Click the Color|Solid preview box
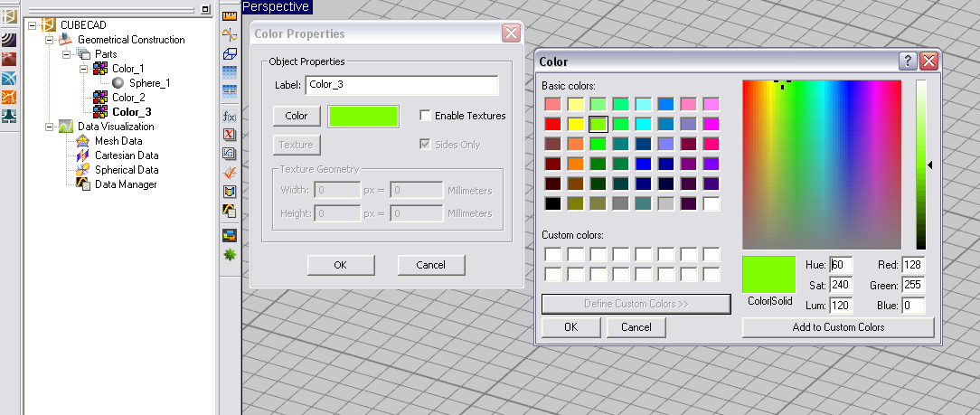 coord(768,274)
